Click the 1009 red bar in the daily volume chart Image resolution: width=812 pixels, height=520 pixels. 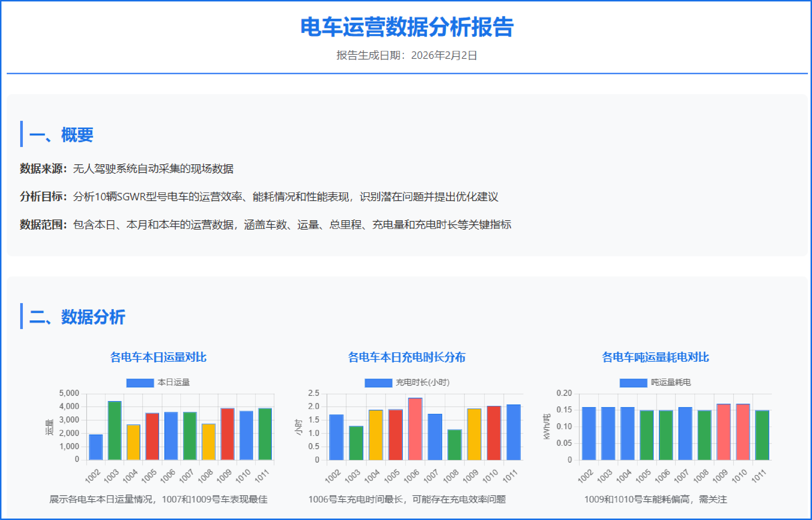pyautogui.click(x=227, y=434)
